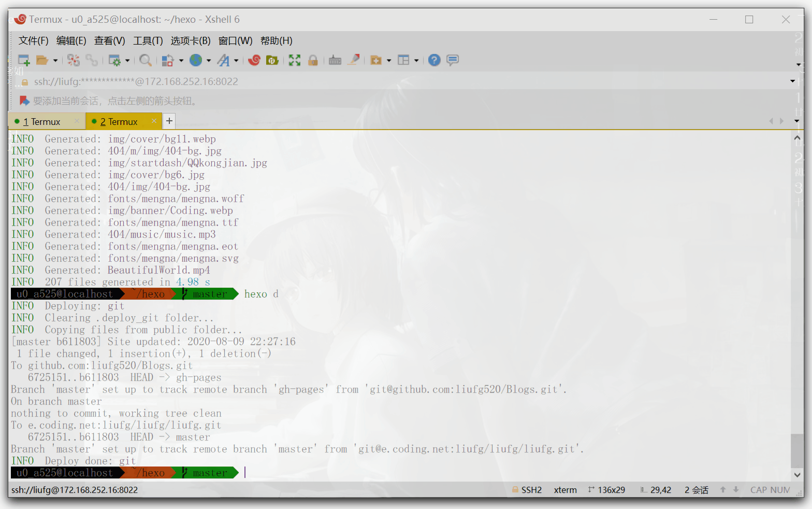
Task: Click the new folder plus icon
Action: point(376,60)
